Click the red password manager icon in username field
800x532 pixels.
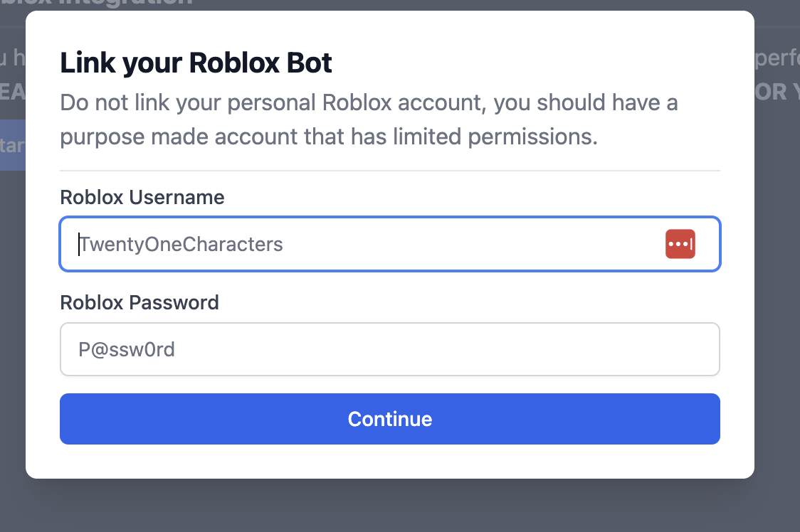(680, 244)
